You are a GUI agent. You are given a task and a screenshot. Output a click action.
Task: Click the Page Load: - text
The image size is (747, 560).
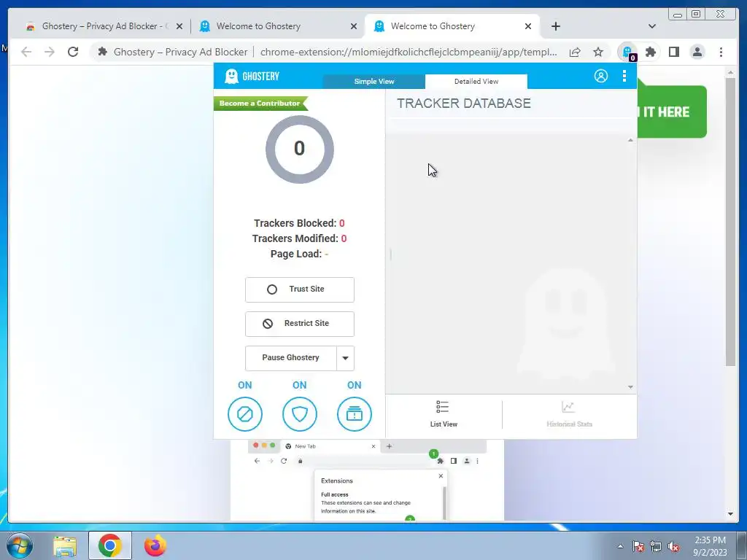[299, 254]
